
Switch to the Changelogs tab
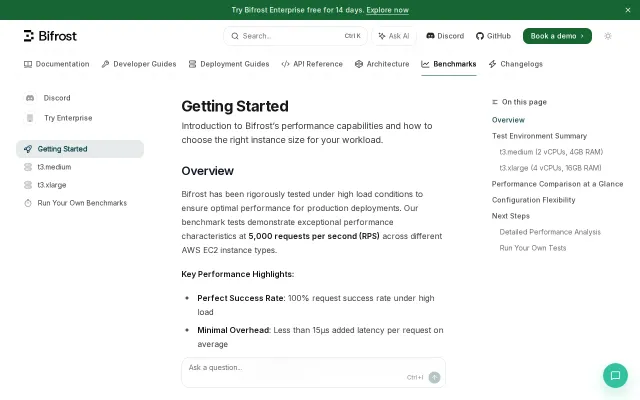[x=516, y=64]
